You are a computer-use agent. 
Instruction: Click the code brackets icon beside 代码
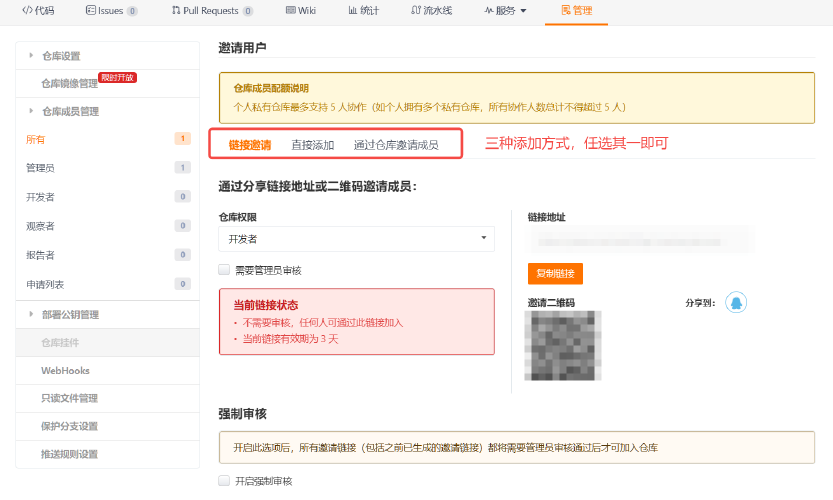(27, 10)
